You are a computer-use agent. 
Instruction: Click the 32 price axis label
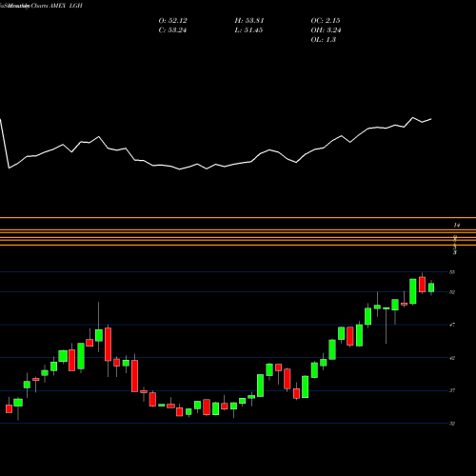point(452,424)
